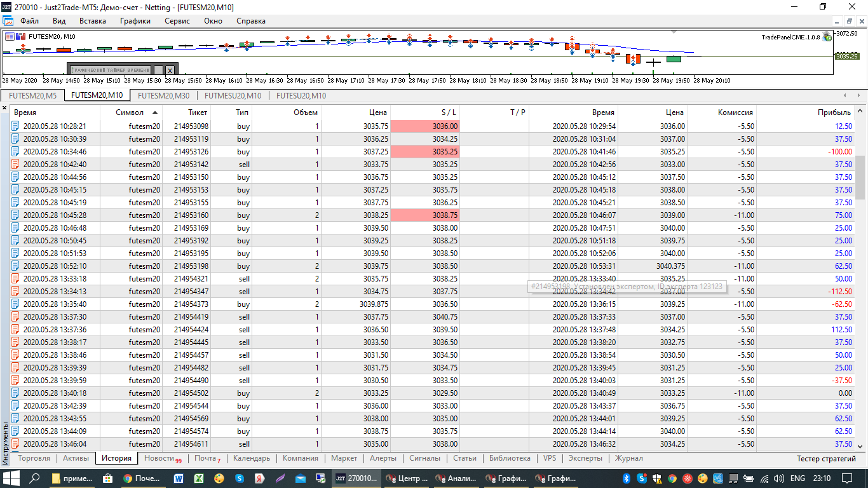
Task: Open Excel from the taskbar
Action: point(199,478)
